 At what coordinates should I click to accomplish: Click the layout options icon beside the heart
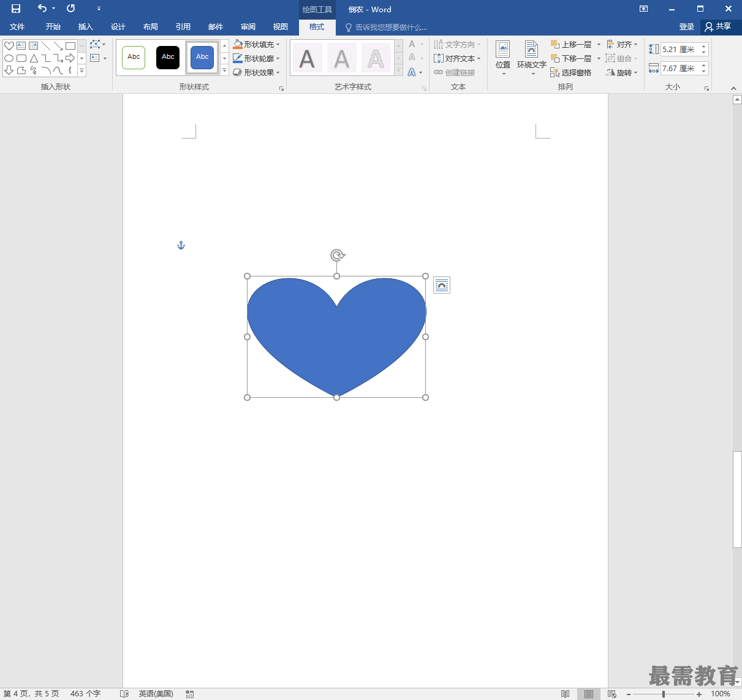coord(442,285)
